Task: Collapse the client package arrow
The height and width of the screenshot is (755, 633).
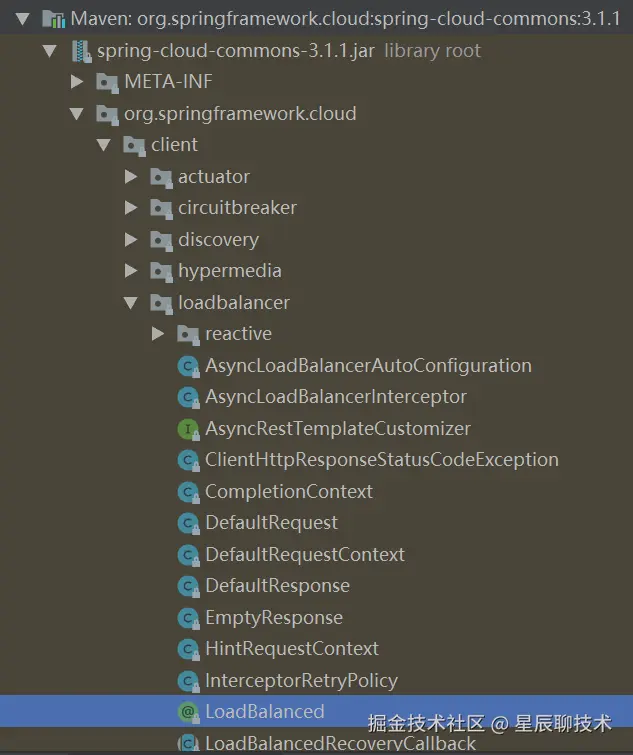Action: (103, 145)
